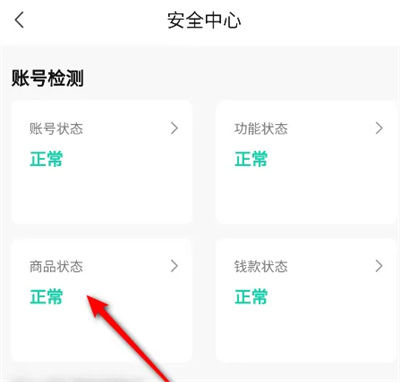Tap the chevron beside 钱款状态

coord(379,266)
